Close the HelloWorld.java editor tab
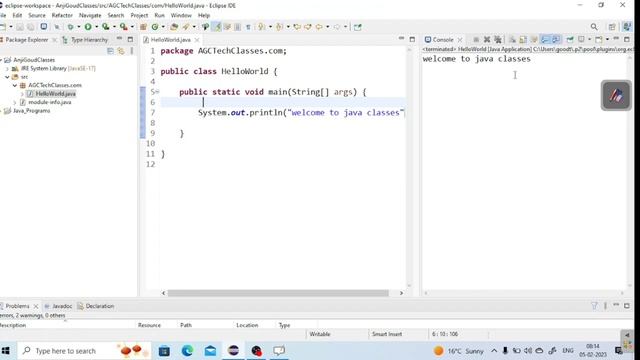The height and width of the screenshot is (360, 640). coord(197,40)
